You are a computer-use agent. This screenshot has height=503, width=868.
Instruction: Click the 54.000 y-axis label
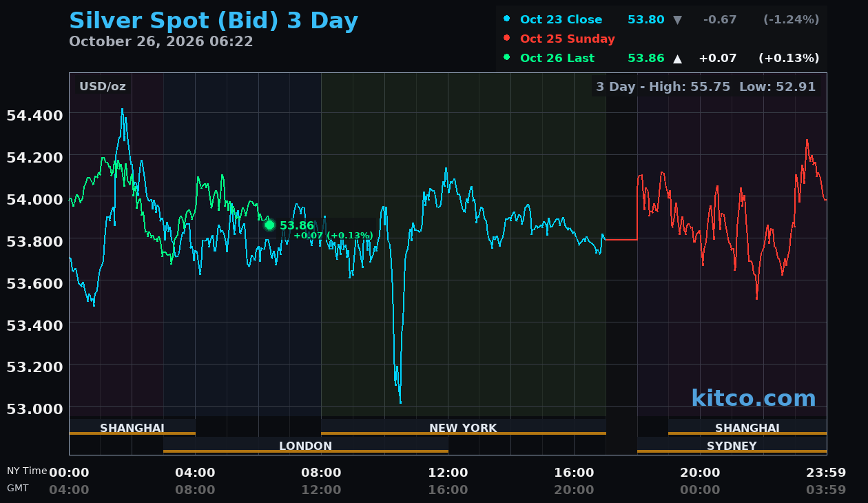click(34, 199)
